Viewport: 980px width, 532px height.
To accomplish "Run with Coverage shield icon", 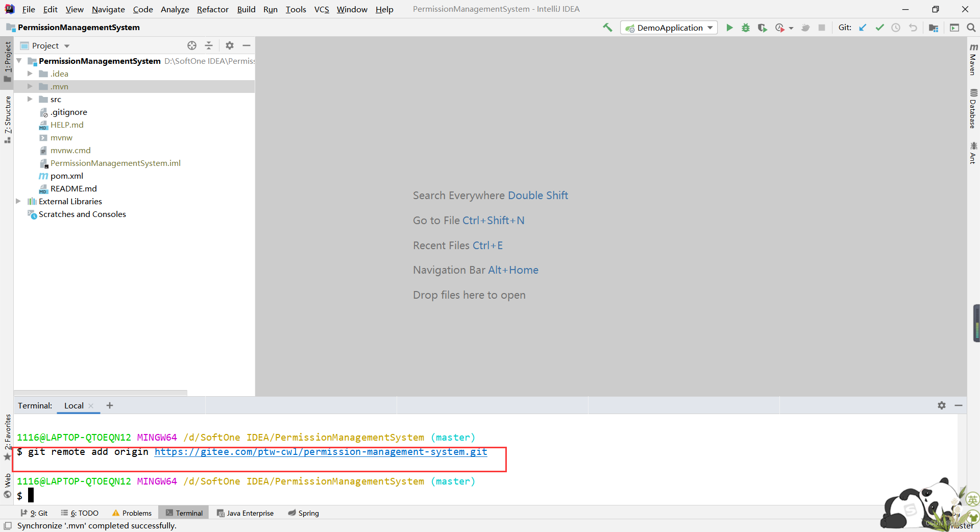I will pos(762,28).
